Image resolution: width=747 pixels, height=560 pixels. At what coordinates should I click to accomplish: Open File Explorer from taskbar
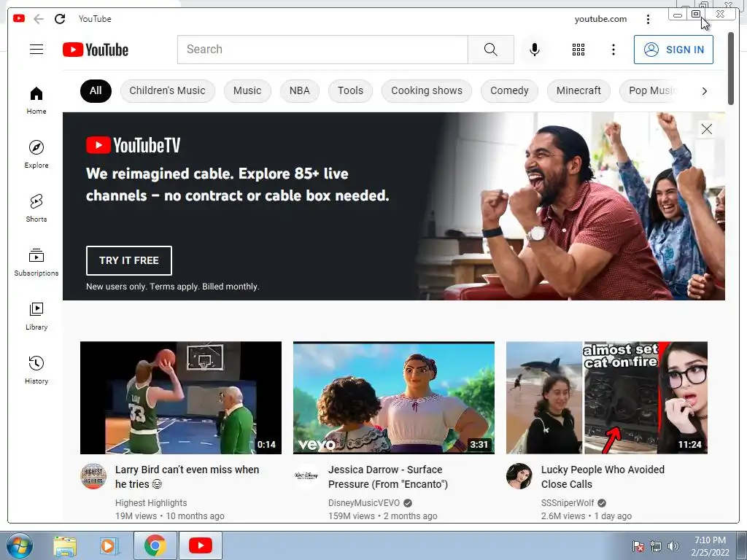(x=65, y=545)
